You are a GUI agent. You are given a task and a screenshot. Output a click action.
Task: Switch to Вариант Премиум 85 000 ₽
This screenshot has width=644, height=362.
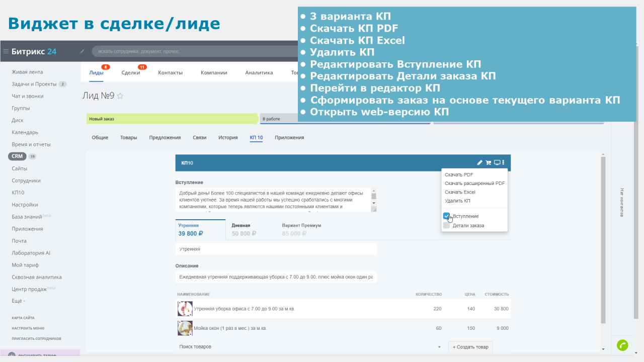(x=301, y=230)
